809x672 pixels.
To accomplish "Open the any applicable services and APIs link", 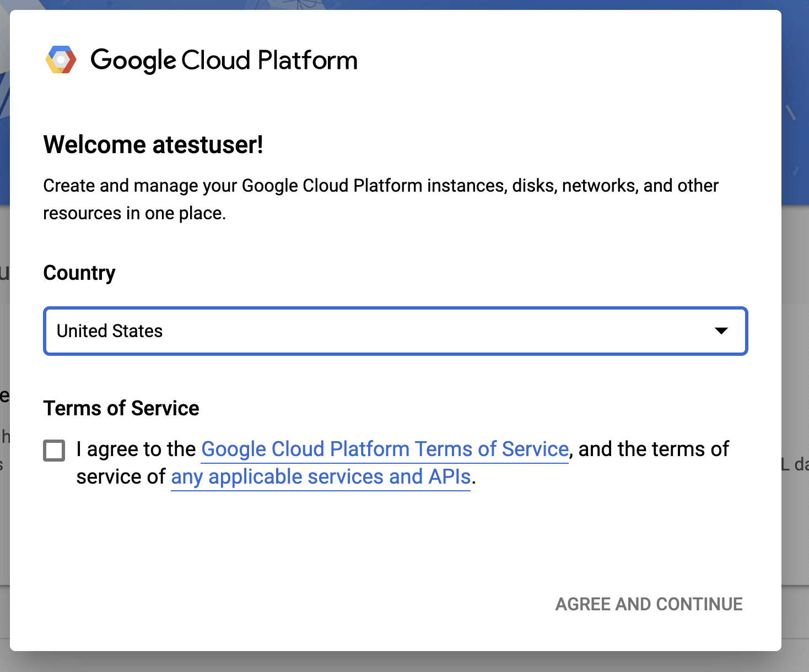I will (x=321, y=477).
